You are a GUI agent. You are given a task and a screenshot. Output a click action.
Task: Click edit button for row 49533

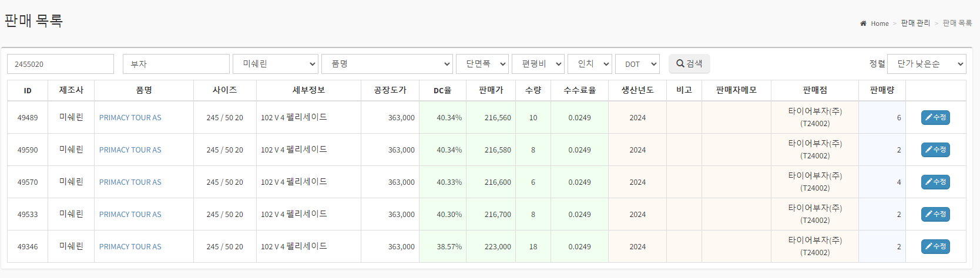pyautogui.click(x=935, y=215)
